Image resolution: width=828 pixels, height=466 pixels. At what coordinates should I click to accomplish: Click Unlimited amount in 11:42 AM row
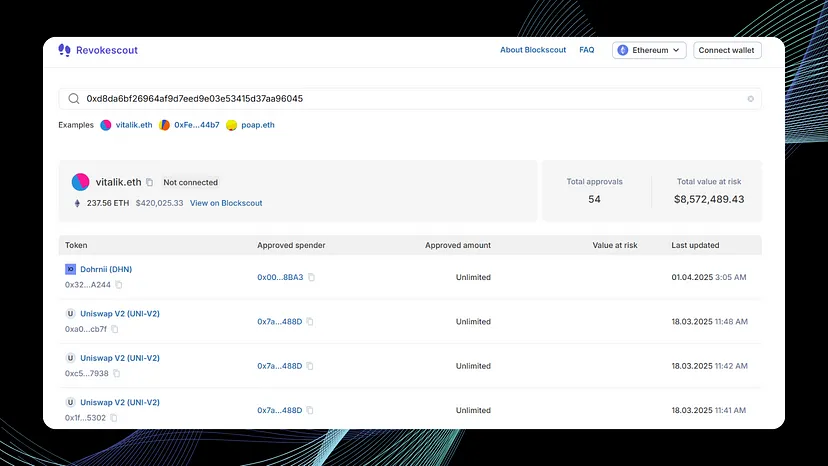pyautogui.click(x=473, y=366)
